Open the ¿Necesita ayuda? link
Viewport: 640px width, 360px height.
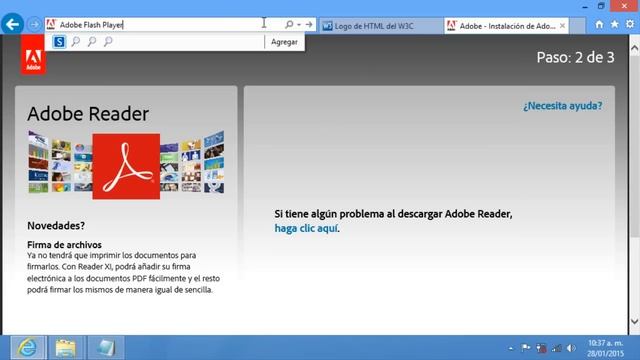coord(562,106)
